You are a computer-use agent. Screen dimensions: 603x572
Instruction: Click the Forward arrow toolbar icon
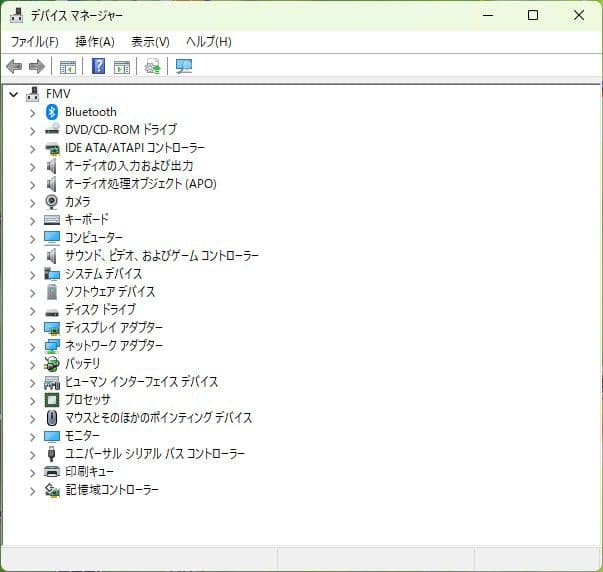(37, 67)
